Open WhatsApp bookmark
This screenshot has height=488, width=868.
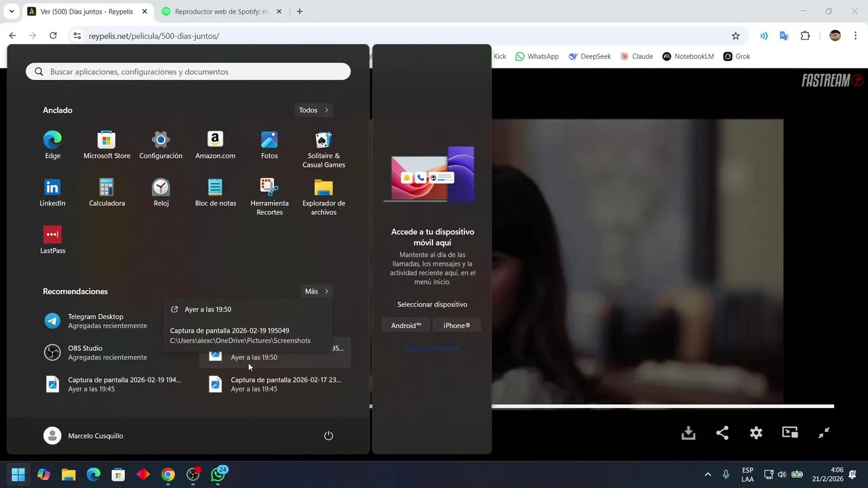[x=537, y=56]
